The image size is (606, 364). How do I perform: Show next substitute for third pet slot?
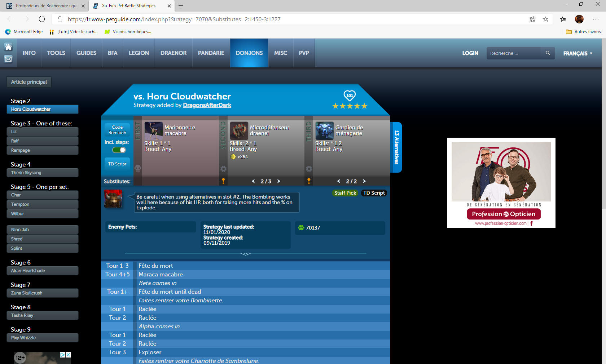(x=364, y=181)
